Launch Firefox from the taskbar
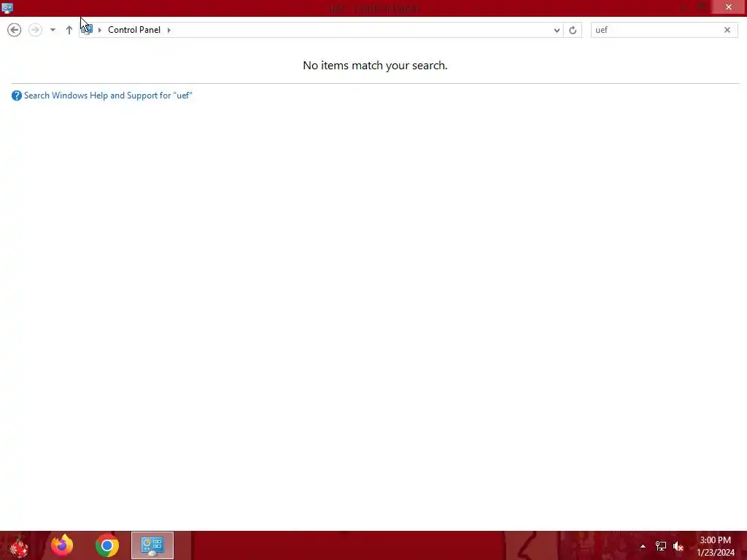This screenshot has height=560, width=747. coord(62,545)
